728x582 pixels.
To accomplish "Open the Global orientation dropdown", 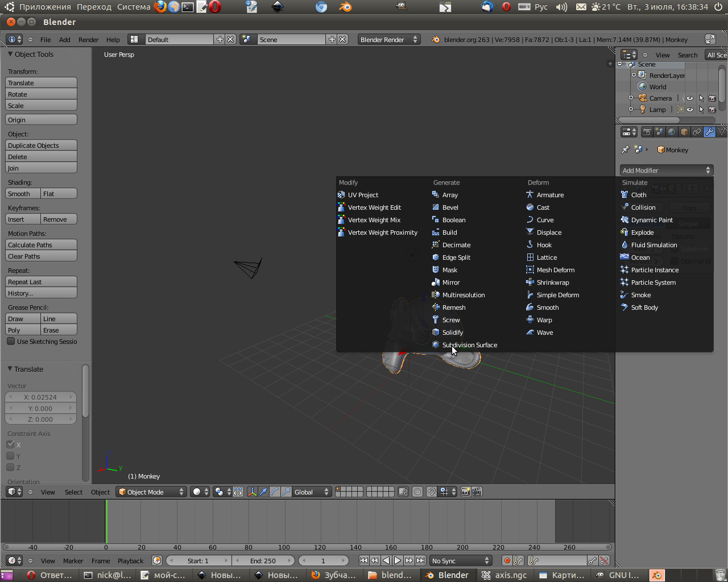I will pyautogui.click(x=311, y=492).
